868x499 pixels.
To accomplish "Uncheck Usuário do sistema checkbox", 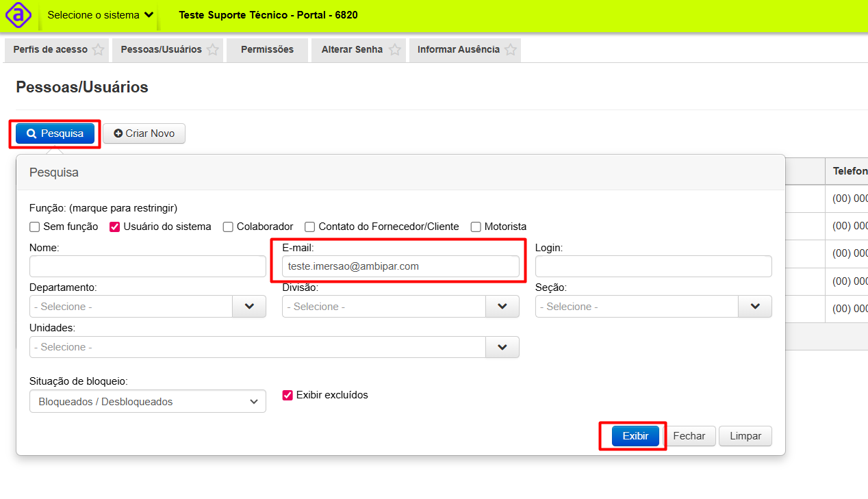I will [x=115, y=227].
